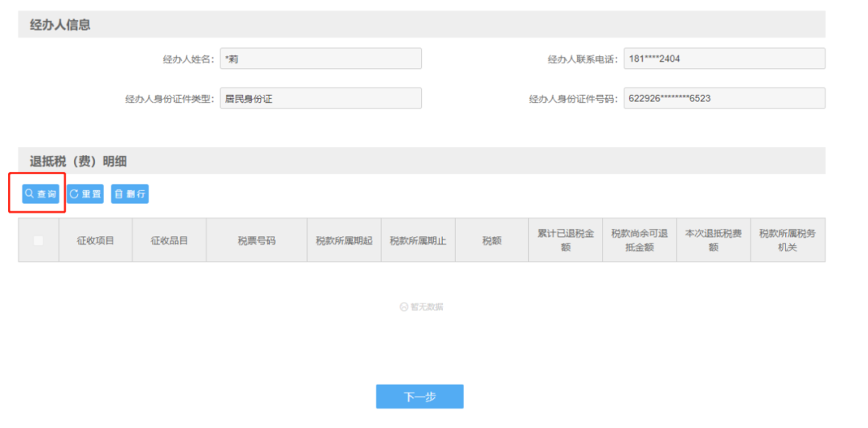
Task: Click the 税款尚余可退抵金额 column header
Action: [639, 240]
